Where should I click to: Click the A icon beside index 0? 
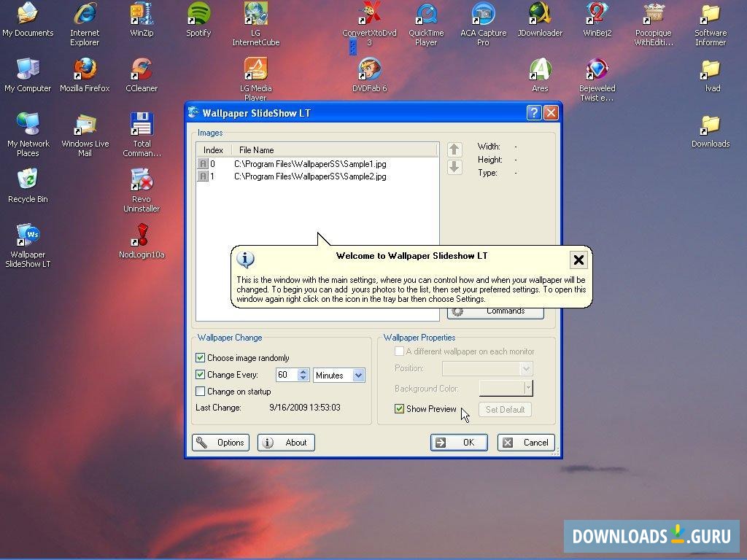click(x=203, y=163)
